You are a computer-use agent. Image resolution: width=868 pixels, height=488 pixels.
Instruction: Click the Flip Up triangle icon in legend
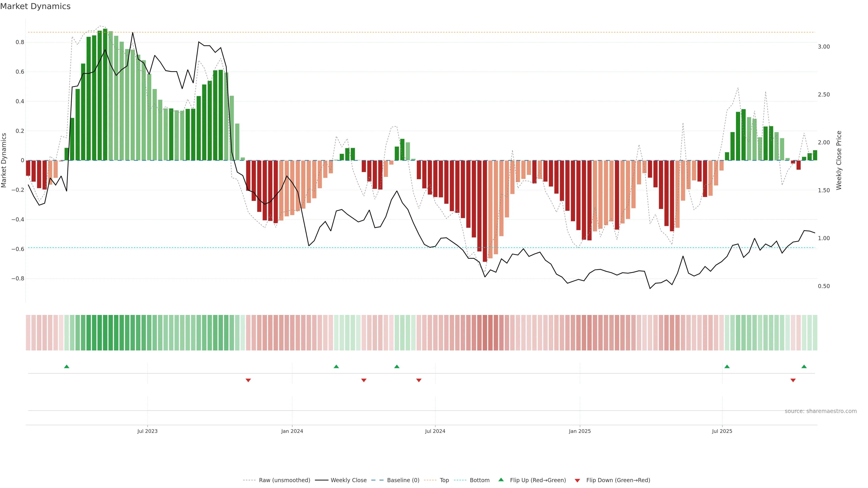pos(501,480)
